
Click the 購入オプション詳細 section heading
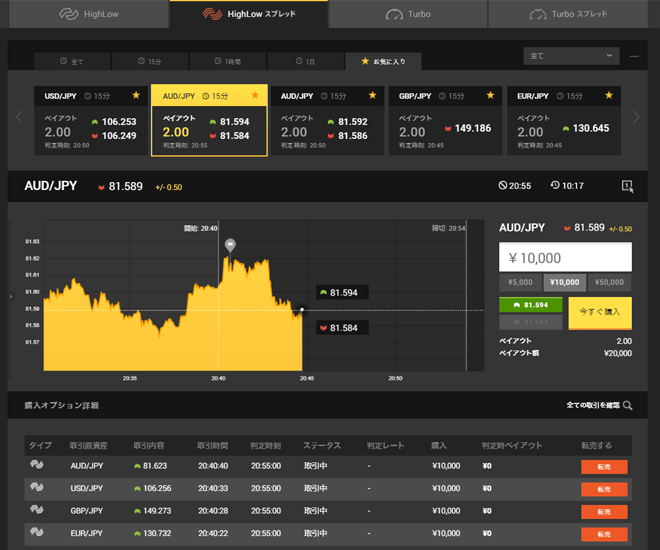(61, 405)
